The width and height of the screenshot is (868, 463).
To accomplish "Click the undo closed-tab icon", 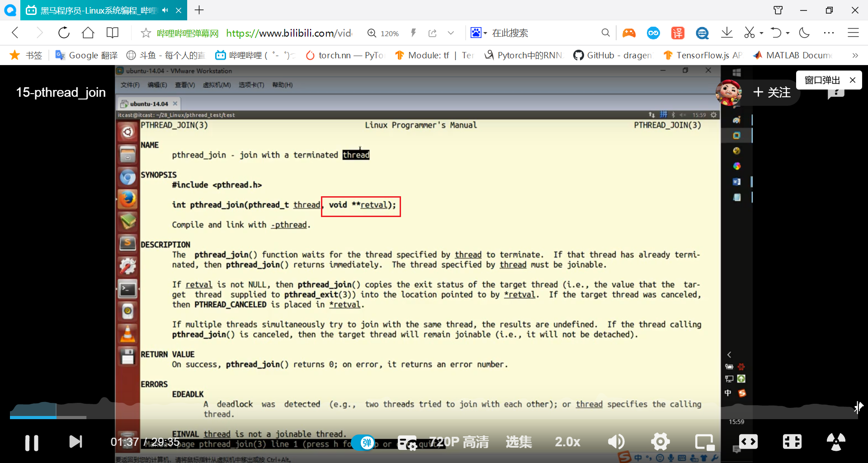I will pyautogui.click(x=776, y=33).
